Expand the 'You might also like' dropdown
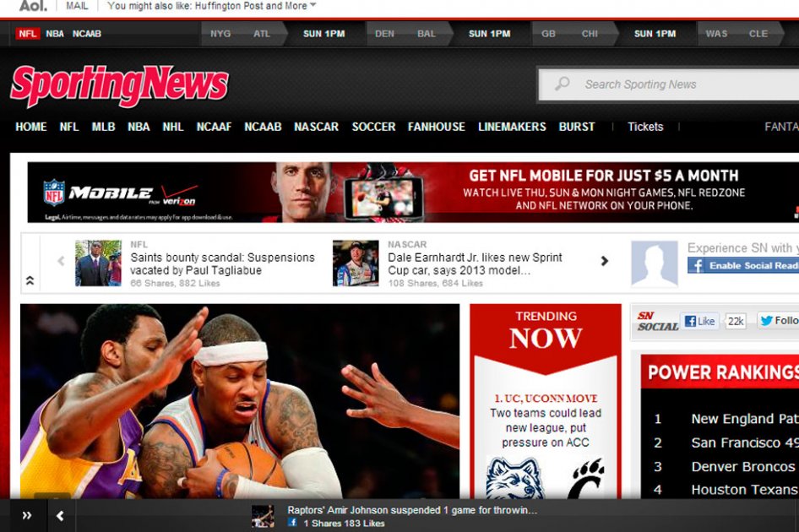The height and width of the screenshot is (532, 799). (211, 6)
